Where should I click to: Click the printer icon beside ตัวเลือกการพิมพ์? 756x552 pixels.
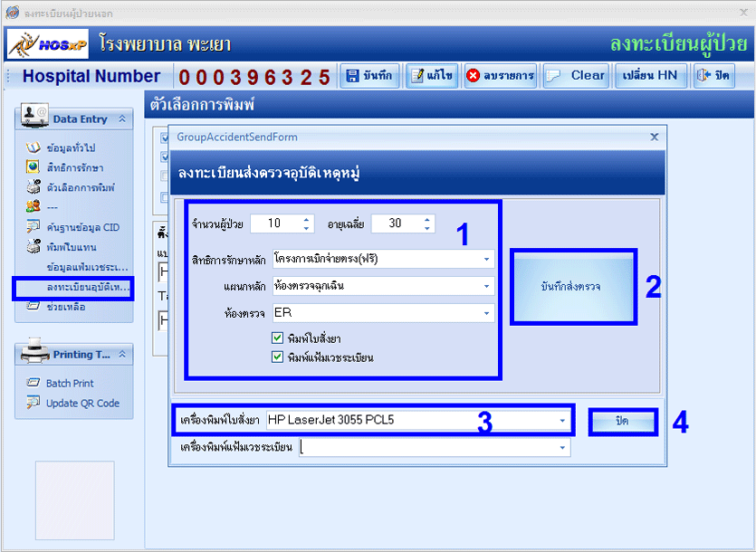pyautogui.click(x=33, y=187)
